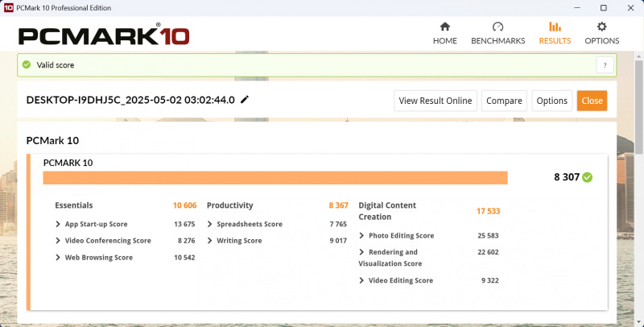
Task: Click the Essentials score 10 606
Action: click(184, 205)
